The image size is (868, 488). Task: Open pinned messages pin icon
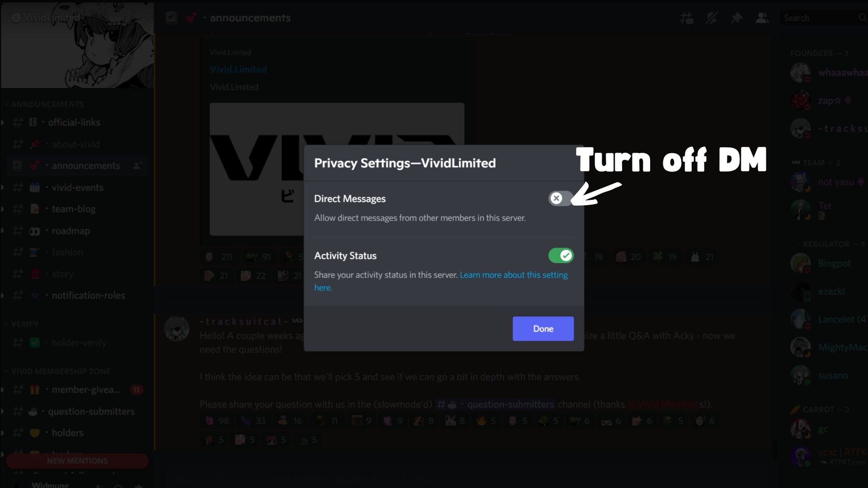(x=737, y=18)
